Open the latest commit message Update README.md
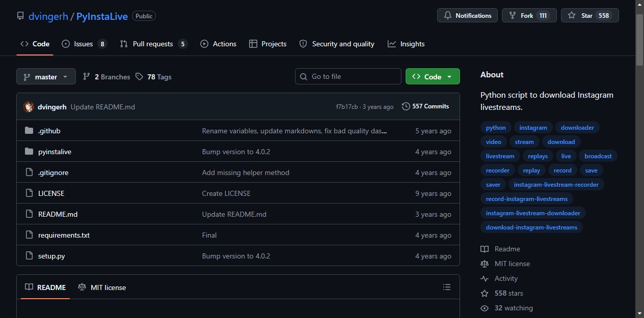644x318 pixels. point(103,107)
